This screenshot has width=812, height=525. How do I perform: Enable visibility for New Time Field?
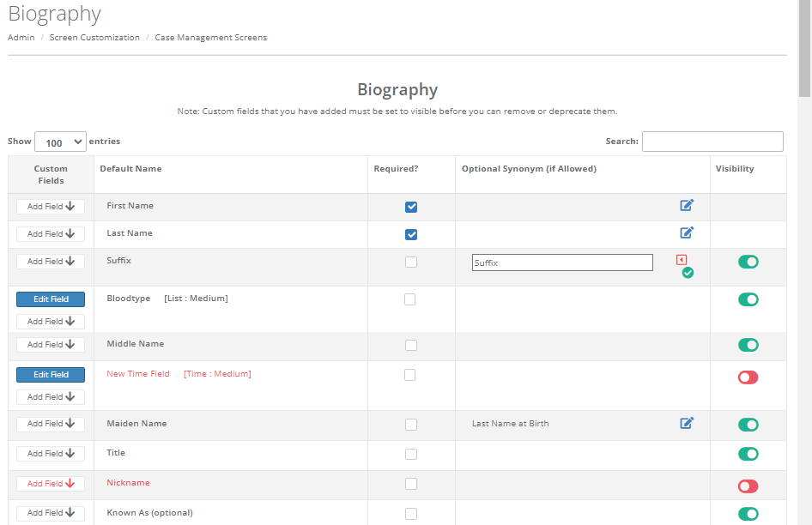748,377
